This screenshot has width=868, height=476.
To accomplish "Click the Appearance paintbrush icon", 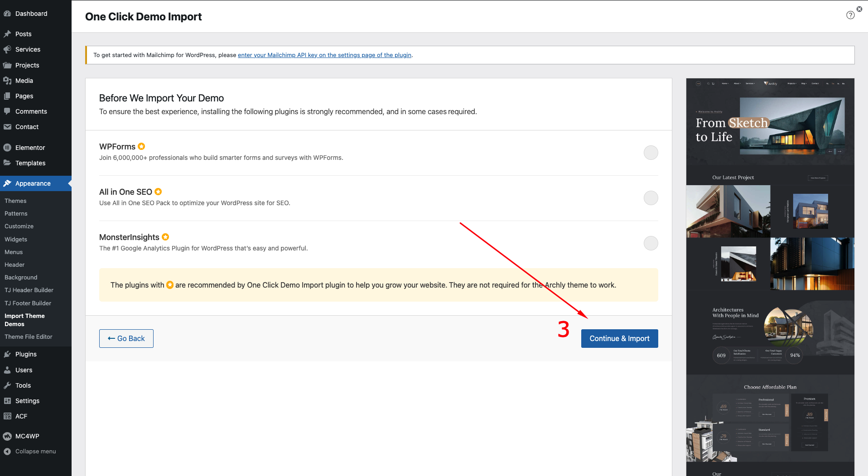I will (7, 183).
